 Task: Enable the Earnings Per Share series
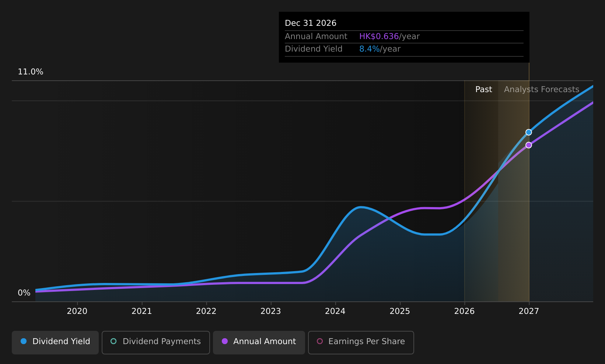tap(361, 343)
